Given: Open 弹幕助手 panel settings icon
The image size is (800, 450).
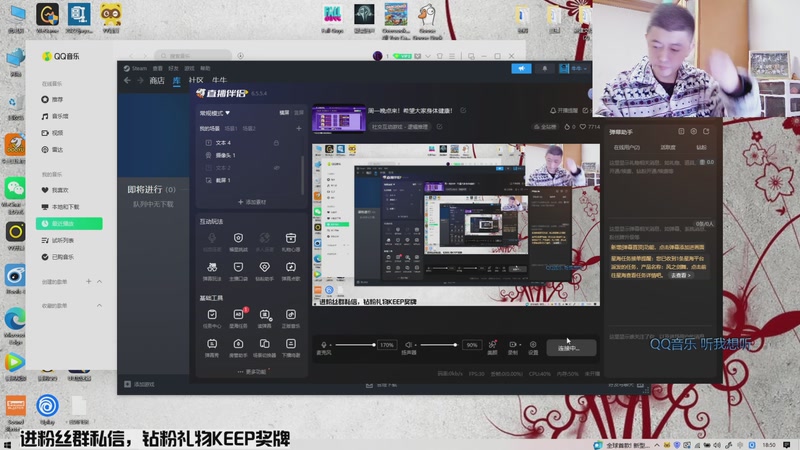Looking at the screenshot, I should click(693, 132).
